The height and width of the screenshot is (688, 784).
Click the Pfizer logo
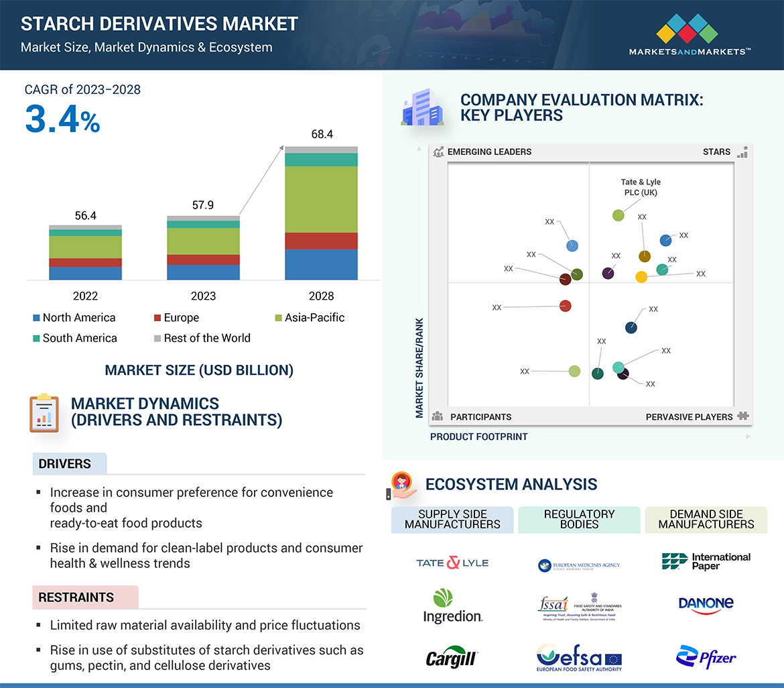[x=706, y=657]
